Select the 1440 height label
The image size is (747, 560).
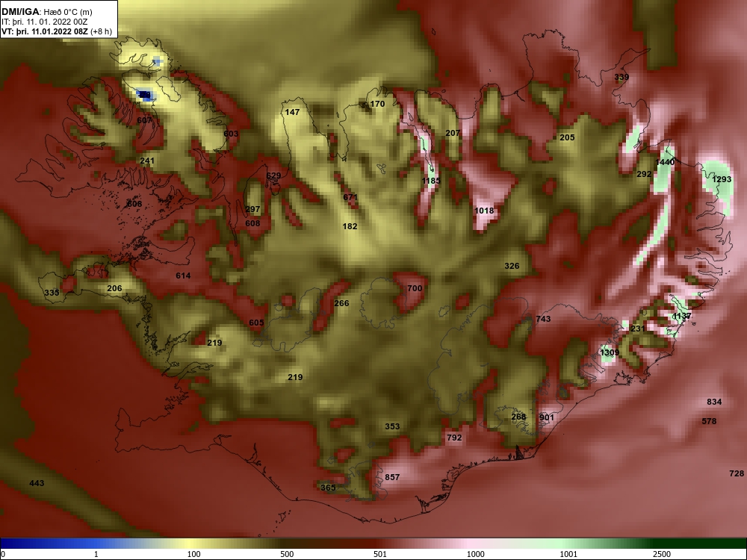(x=665, y=162)
